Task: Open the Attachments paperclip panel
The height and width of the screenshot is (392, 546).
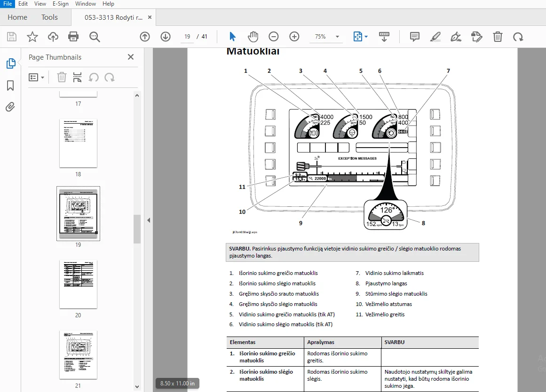Action: pos(10,107)
